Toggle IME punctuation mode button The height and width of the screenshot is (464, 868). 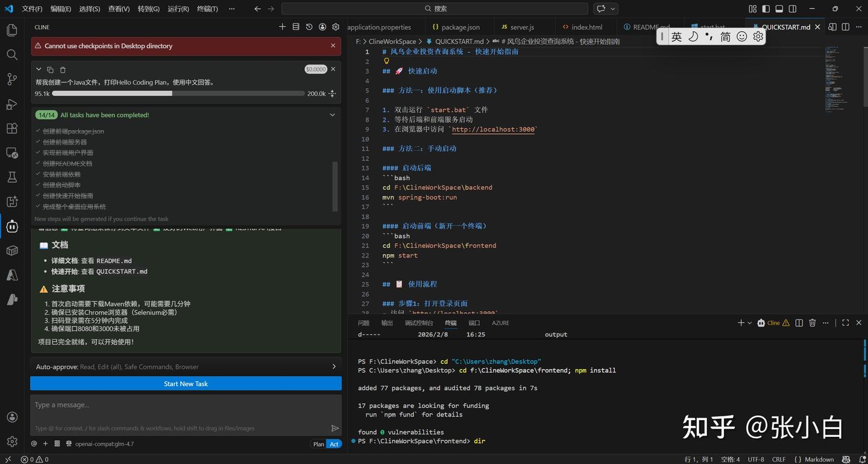pos(709,37)
